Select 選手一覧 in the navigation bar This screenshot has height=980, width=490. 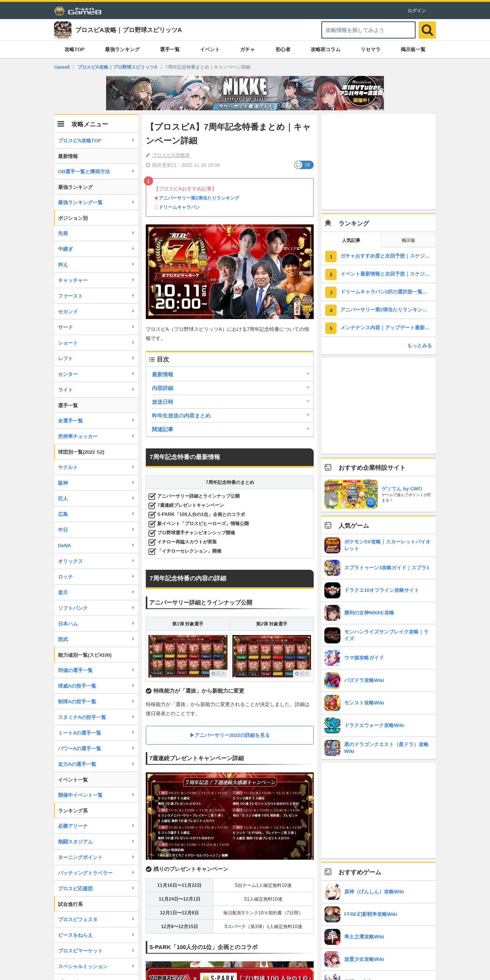pos(170,49)
